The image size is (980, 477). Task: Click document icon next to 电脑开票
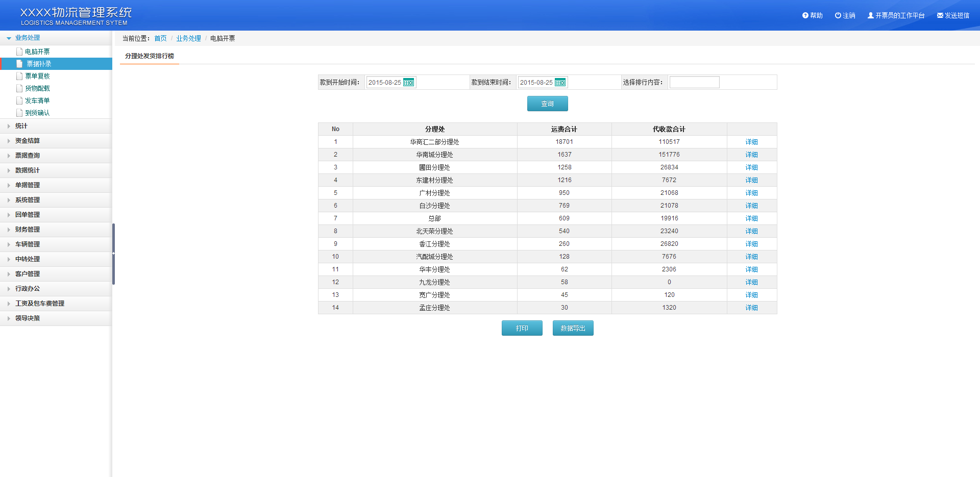[x=19, y=52]
